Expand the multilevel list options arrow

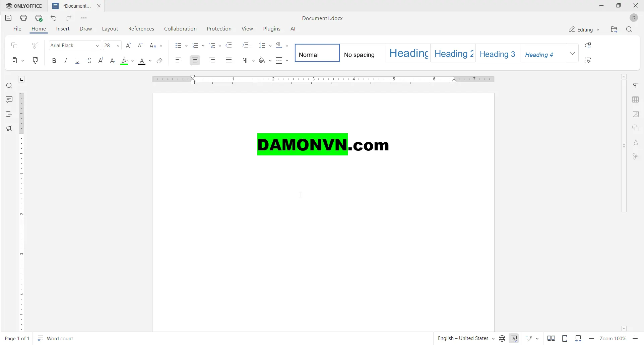tap(220, 46)
